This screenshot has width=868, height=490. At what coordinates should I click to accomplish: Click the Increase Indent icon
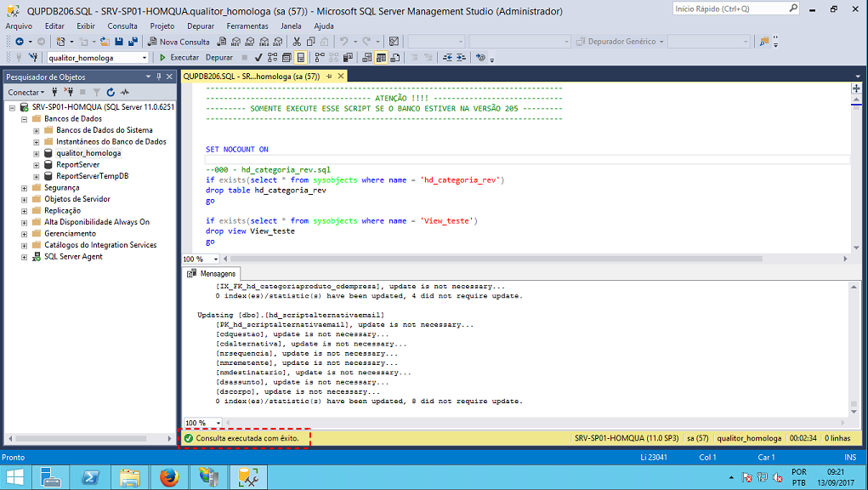461,58
